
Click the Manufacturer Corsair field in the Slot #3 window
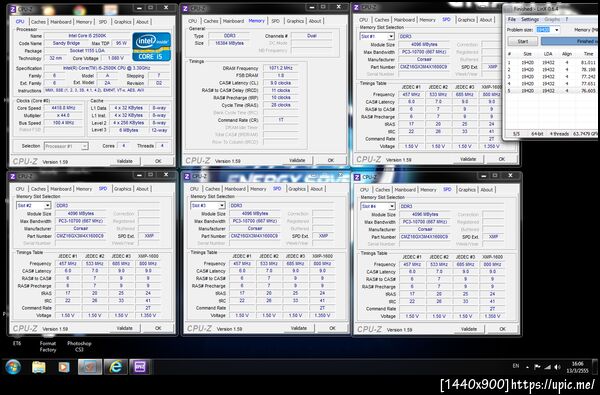click(x=254, y=228)
